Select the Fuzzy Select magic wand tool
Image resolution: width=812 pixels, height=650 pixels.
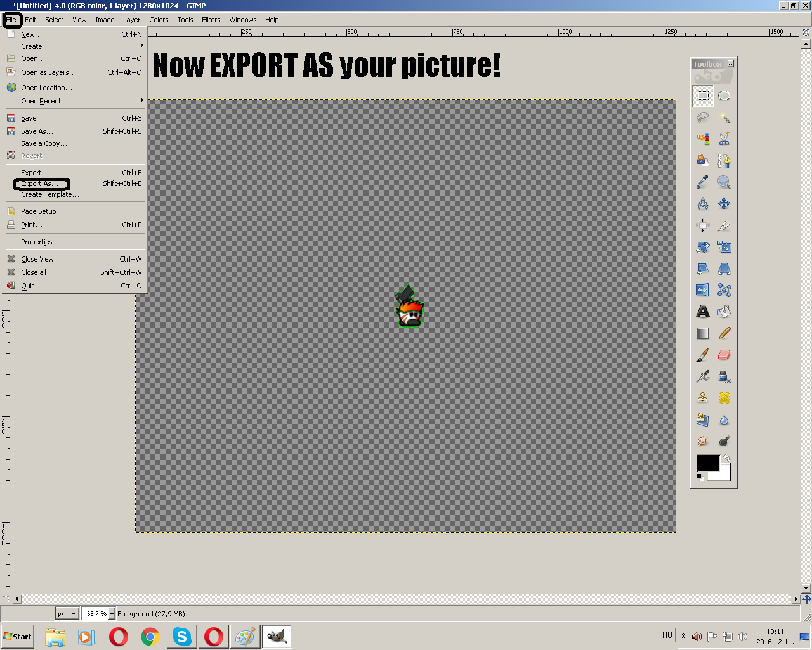tap(724, 117)
